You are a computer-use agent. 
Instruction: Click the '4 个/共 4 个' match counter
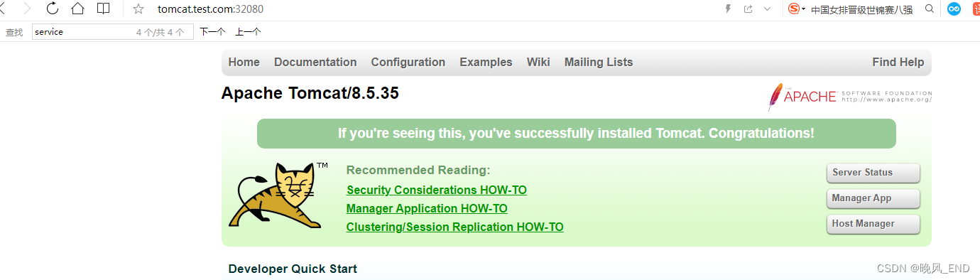(x=160, y=32)
